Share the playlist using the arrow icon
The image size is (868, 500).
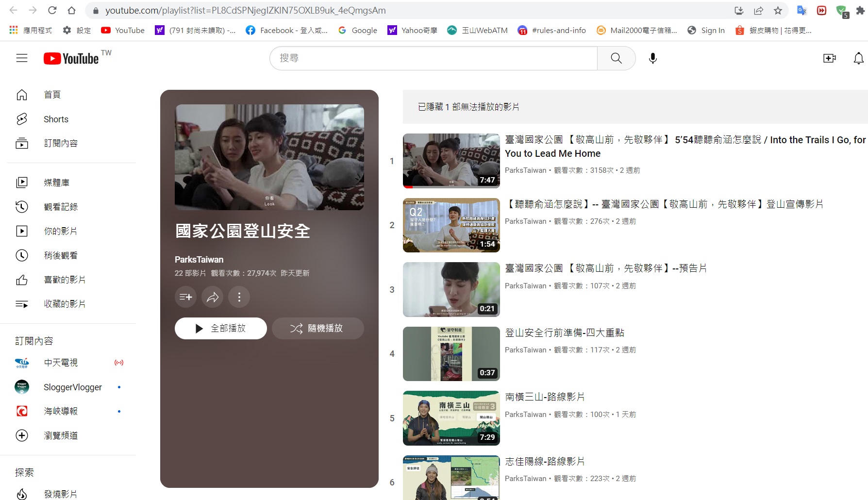pyautogui.click(x=213, y=297)
